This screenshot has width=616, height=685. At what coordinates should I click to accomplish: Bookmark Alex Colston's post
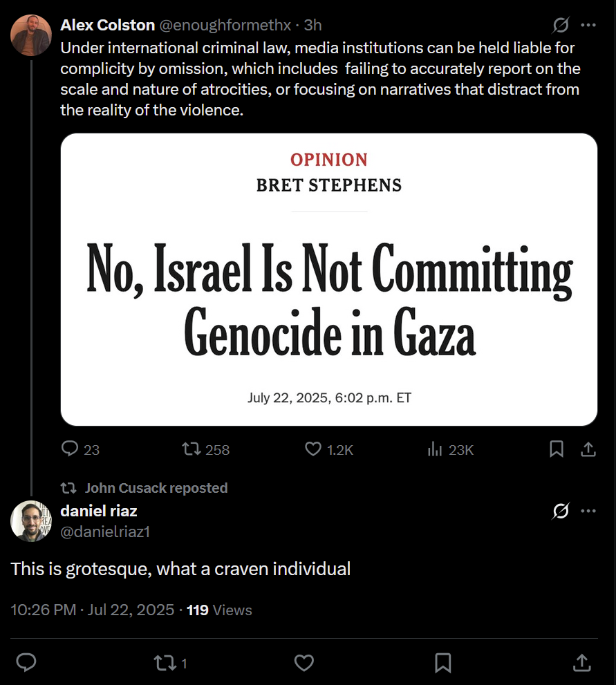pos(556,449)
